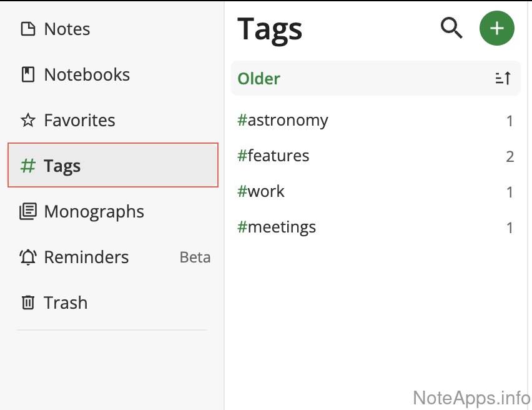Click the Notes page icon in sidebar
The width and height of the screenshot is (532, 410).
[27, 29]
